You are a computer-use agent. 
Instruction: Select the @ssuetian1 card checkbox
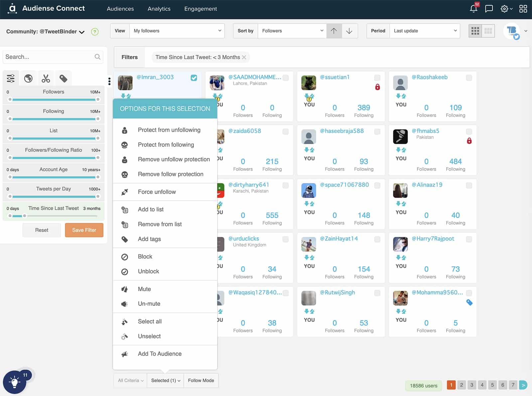[x=377, y=78]
